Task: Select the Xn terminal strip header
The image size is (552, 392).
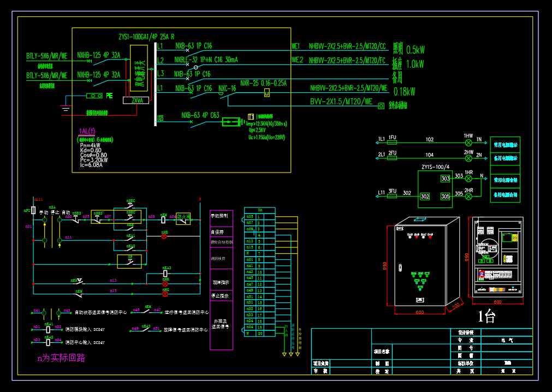Action: tap(260, 210)
